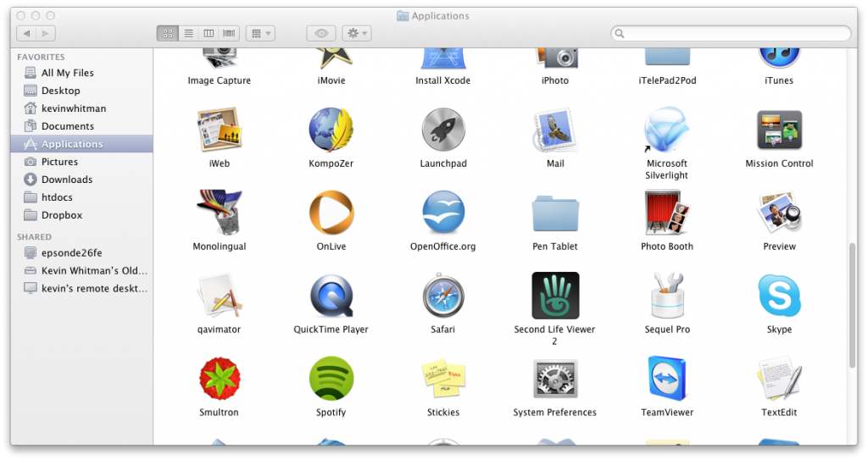The height and width of the screenshot is (460, 868).
Task: Open Dropbox in the sidebar
Action: (82, 214)
